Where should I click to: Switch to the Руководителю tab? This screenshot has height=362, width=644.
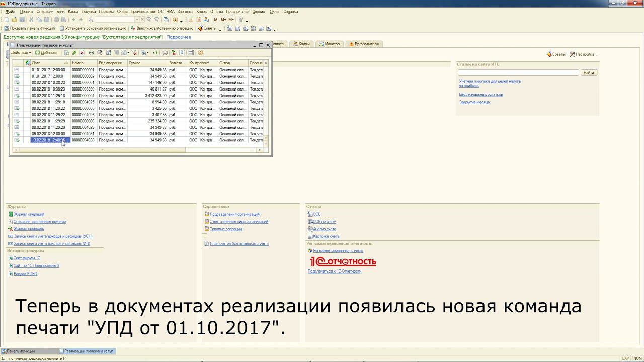(364, 44)
